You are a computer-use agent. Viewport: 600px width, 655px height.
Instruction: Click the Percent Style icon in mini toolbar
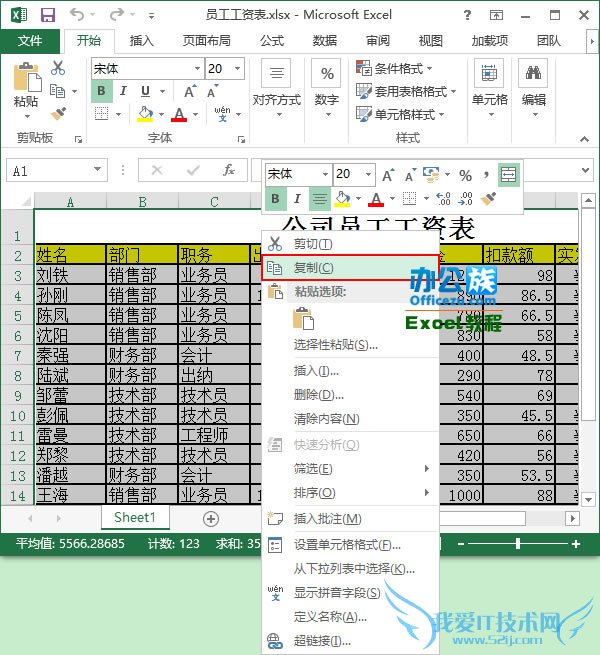465,175
